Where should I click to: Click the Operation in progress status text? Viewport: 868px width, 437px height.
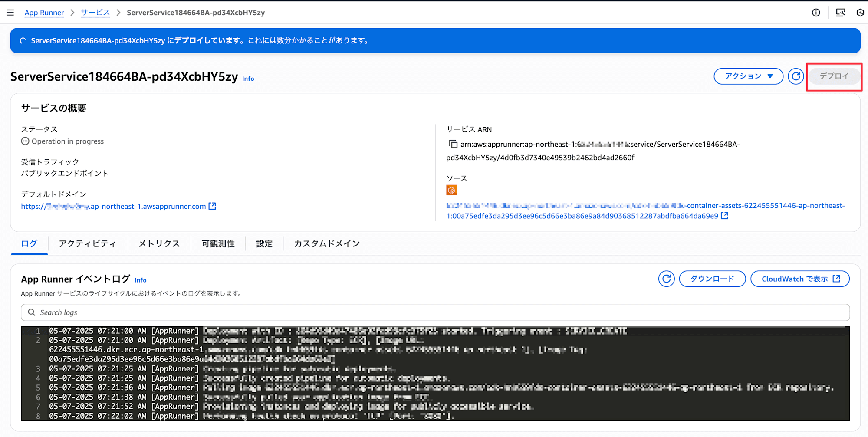click(68, 141)
